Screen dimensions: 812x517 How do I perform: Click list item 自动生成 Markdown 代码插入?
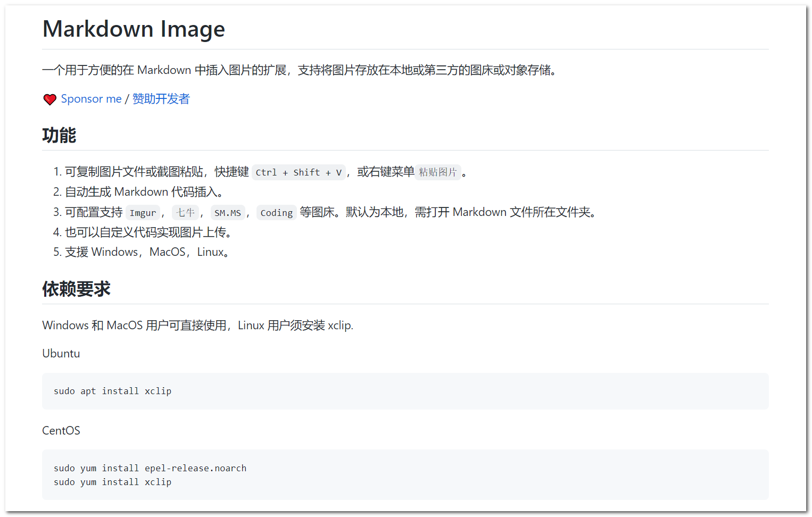(144, 192)
